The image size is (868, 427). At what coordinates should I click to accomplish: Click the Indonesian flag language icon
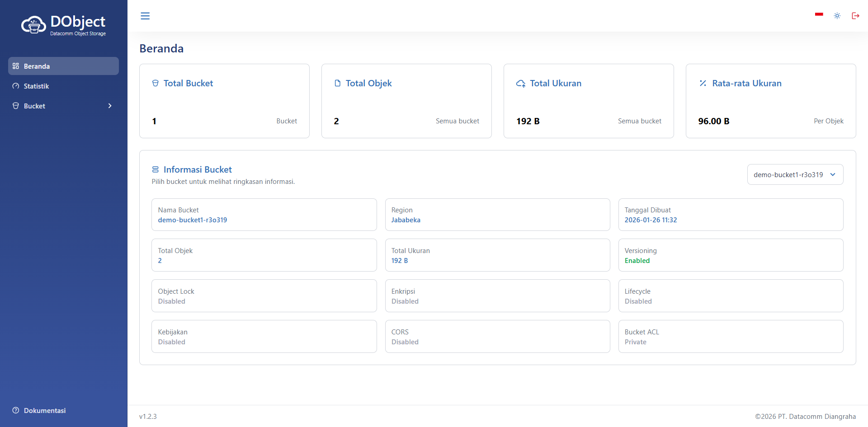819,15
